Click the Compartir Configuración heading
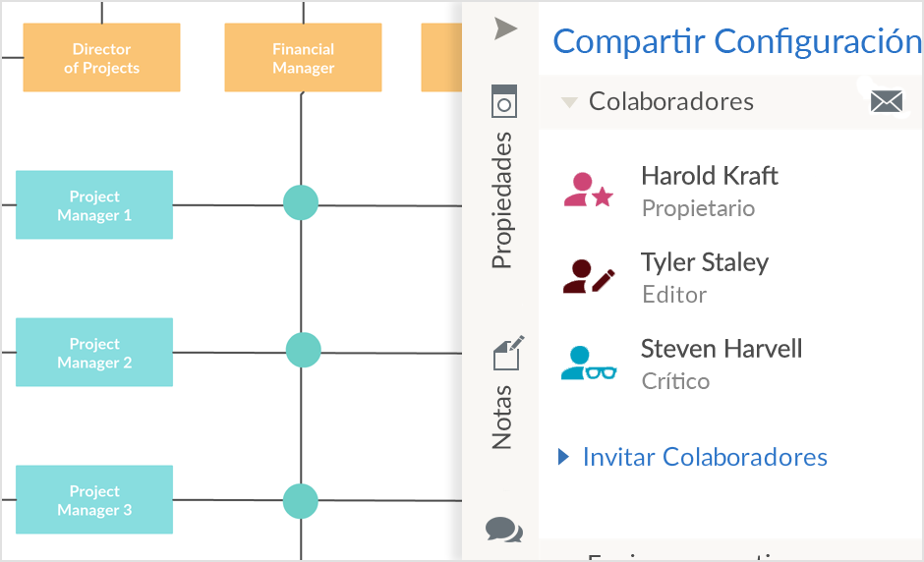924x562 pixels. (737, 41)
